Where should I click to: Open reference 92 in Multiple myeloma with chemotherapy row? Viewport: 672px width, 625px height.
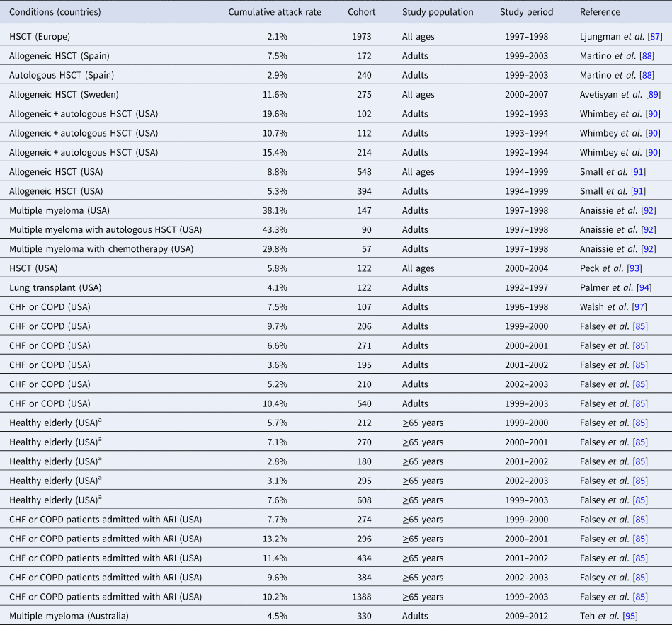(x=647, y=248)
